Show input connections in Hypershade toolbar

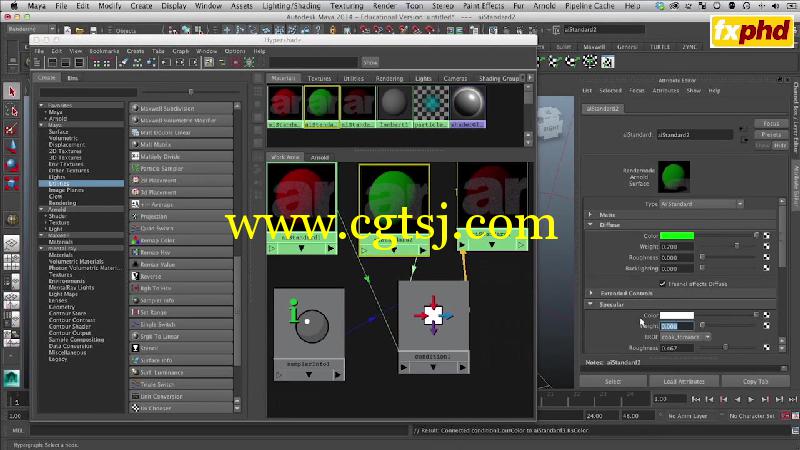click(x=166, y=62)
